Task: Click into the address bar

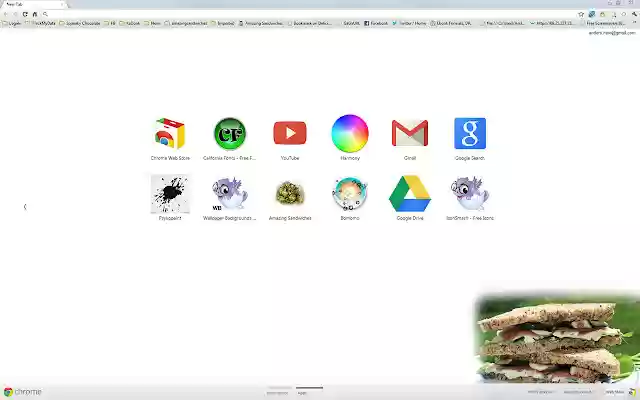Action: pyautogui.click(x=310, y=14)
